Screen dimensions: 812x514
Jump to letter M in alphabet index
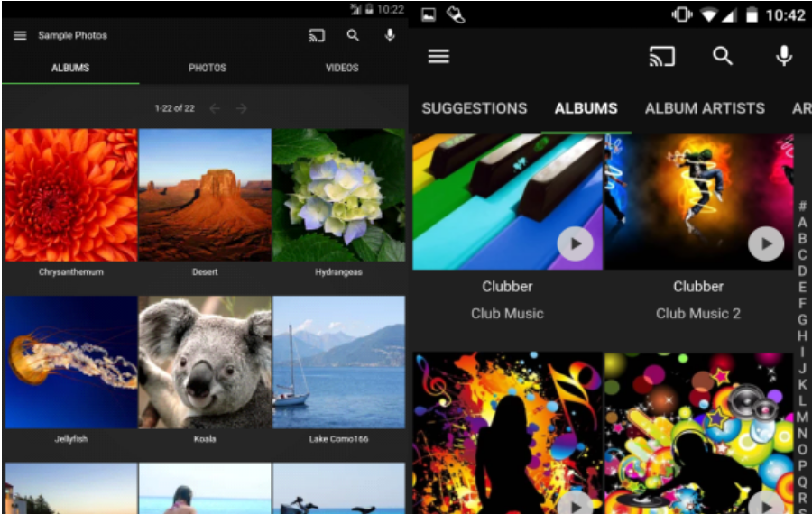tap(802, 417)
